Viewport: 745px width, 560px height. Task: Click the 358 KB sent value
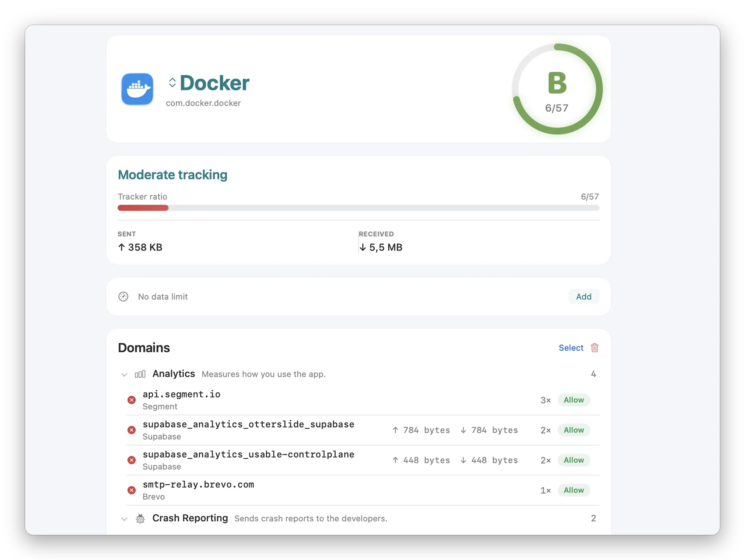click(140, 247)
